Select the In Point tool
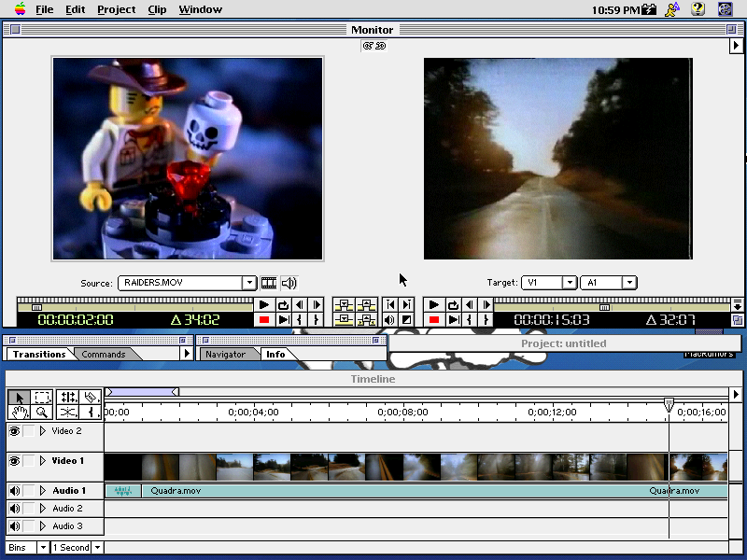This screenshot has width=747, height=560. tap(91, 413)
